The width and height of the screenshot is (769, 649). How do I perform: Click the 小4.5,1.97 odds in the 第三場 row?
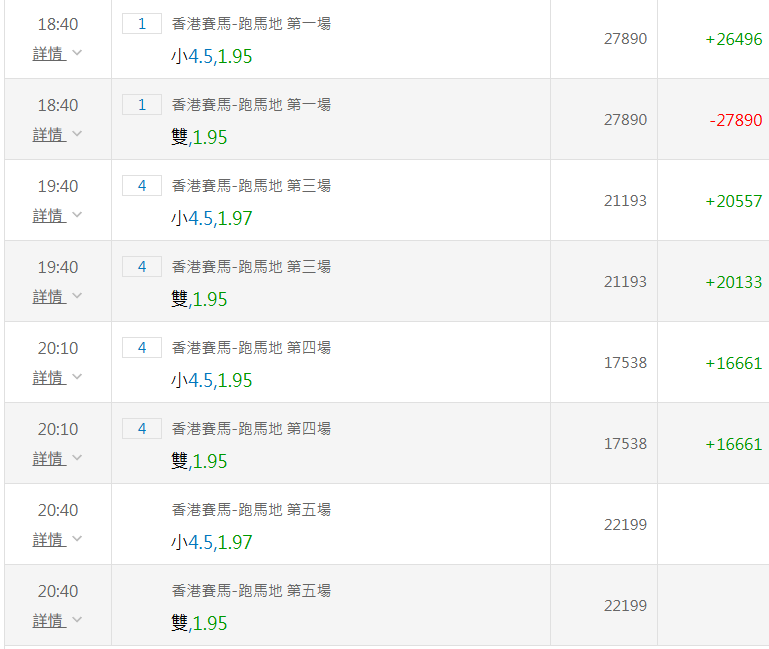pyautogui.click(x=212, y=218)
